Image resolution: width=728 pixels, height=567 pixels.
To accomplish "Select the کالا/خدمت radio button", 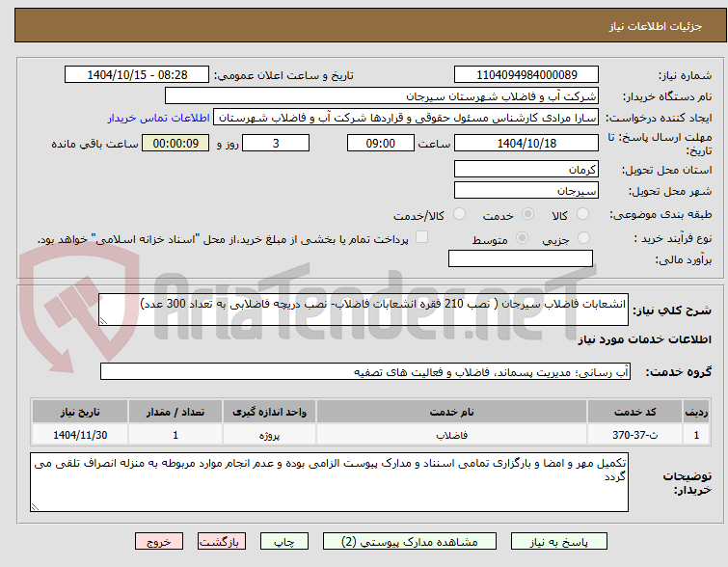I will (x=459, y=214).
